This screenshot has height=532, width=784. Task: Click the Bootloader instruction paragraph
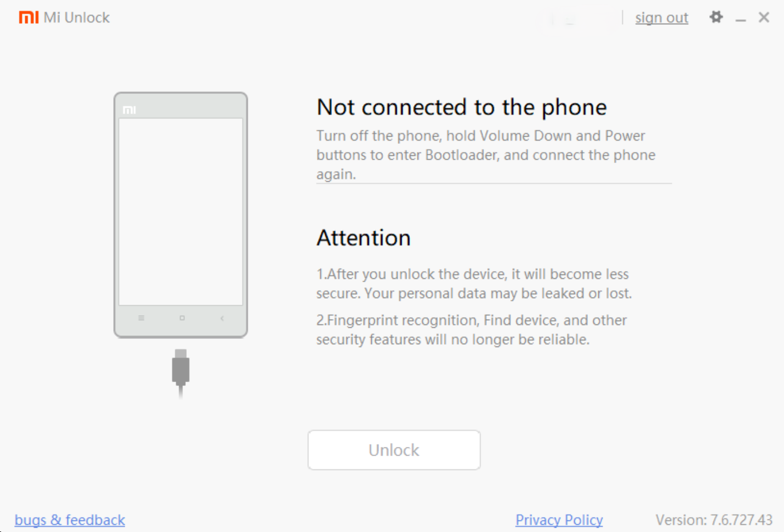pos(486,155)
